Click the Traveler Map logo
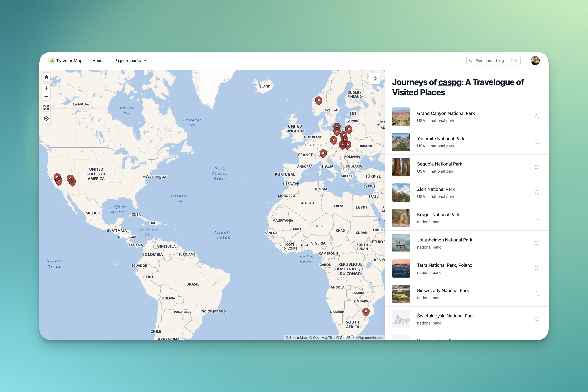The image size is (588, 392). 66,61
